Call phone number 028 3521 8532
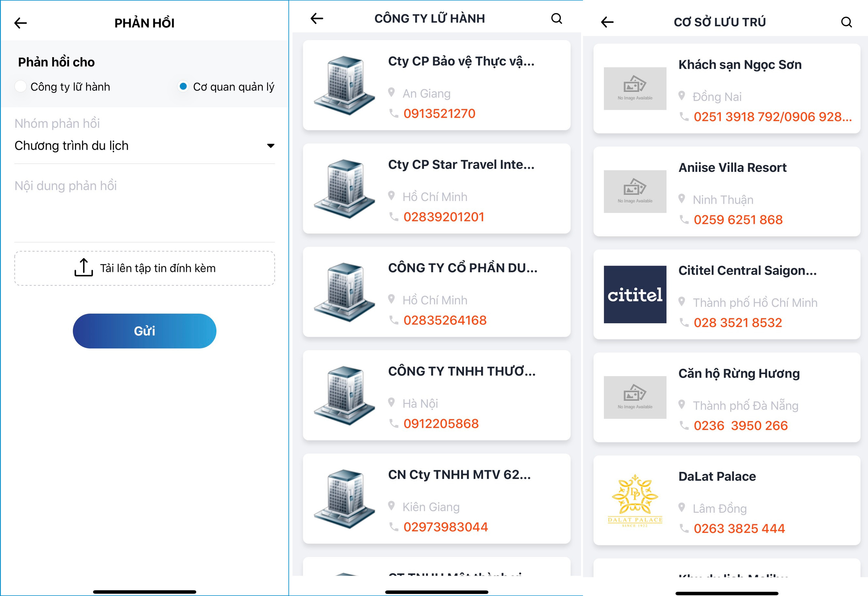The image size is (868, 596). [x=738, y=323]
